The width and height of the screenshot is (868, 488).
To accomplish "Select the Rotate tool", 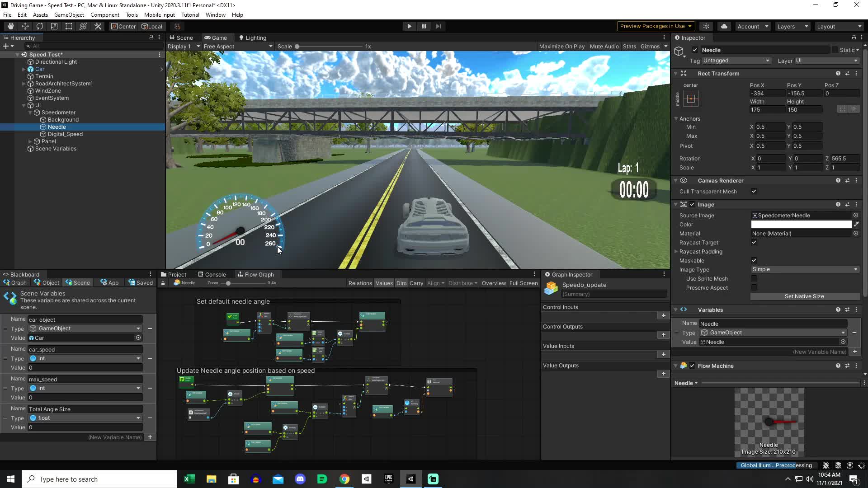I will pyautogui.click(x=40, y=26).
